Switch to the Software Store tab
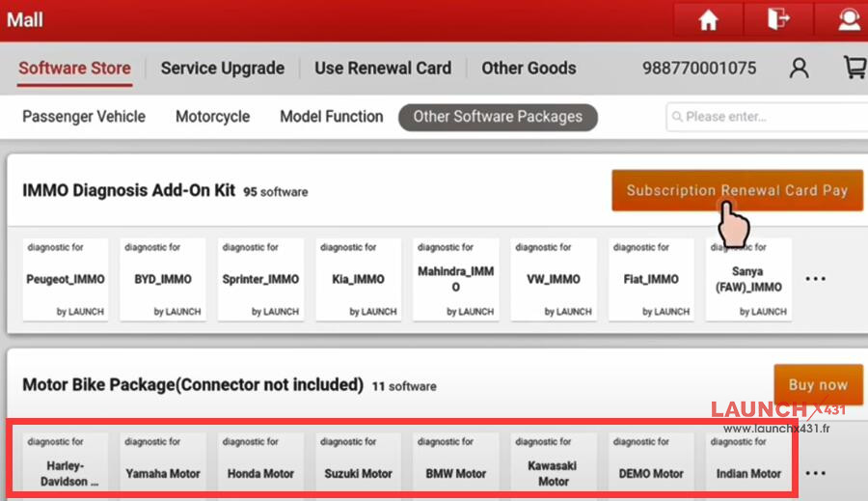This screenshot has width=868, height=501. (x=74, y=69)
